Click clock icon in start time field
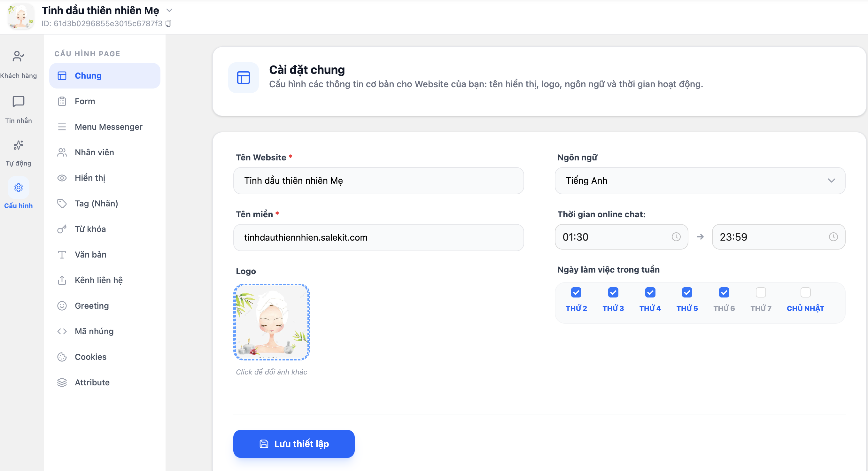This screenshot has width=868, height=471. 676,237
